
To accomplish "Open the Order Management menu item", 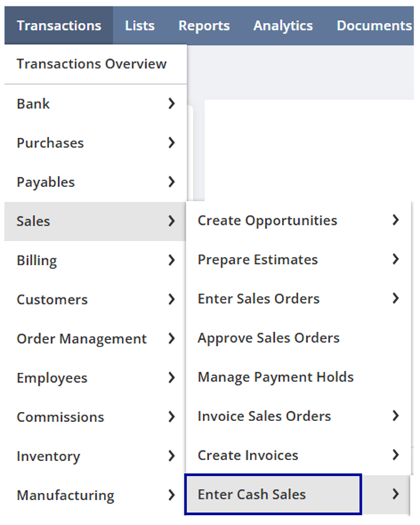I will pos(95,339).
